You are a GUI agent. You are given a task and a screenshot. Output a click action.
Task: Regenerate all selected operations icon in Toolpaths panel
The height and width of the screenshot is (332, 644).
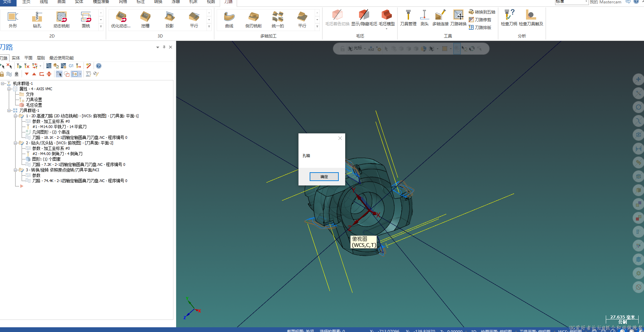point(19,66)
